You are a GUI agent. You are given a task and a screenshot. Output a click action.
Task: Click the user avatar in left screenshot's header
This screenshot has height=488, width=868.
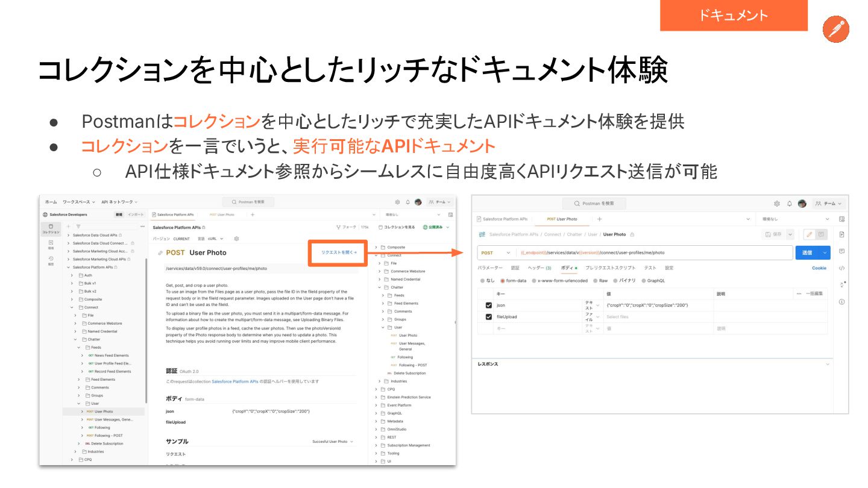coord(418,202)
